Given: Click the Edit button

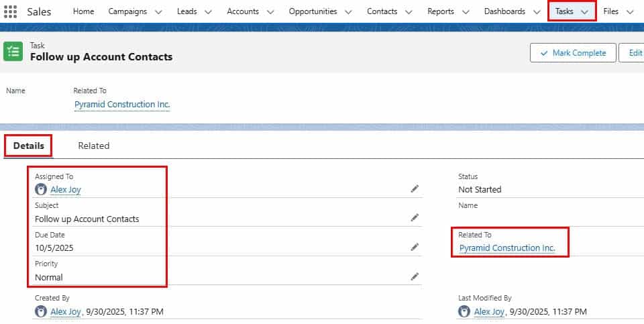Looking at the screenshot, I should pos(633,52).
